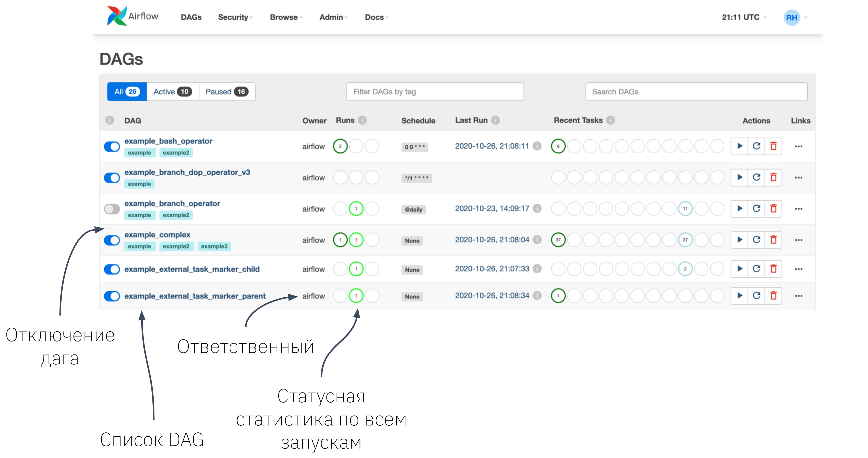The image size is (868, 458).
Task: Select the Paused 16 filter tab
Action: pos(227,92)
